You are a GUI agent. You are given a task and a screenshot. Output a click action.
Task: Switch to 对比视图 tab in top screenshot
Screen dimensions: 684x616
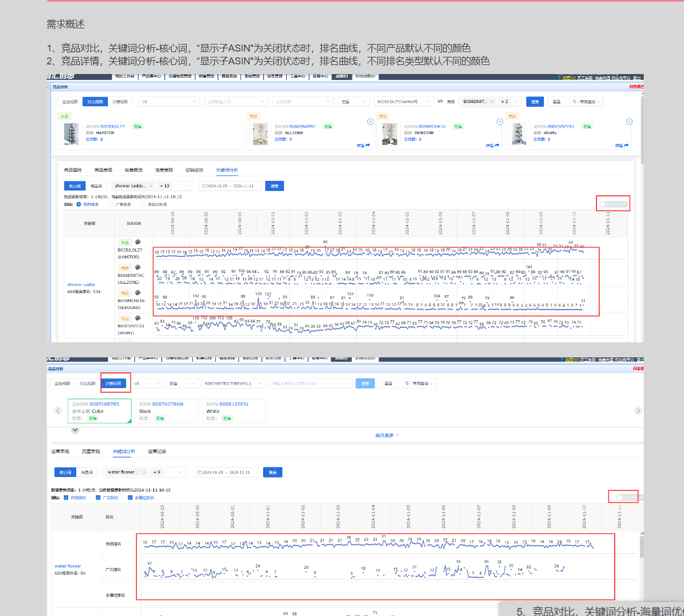point(95,101)
